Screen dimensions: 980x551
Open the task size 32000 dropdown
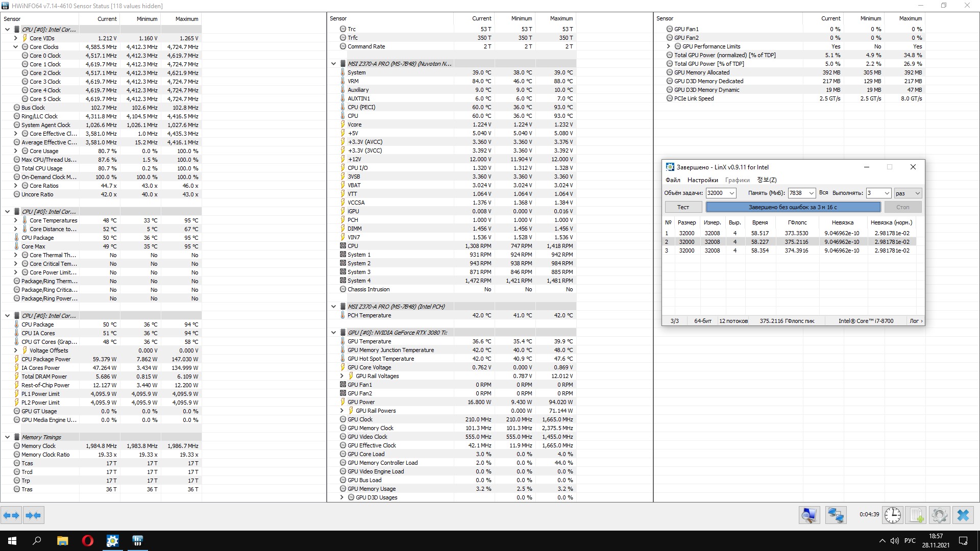(x=731, y=193)
